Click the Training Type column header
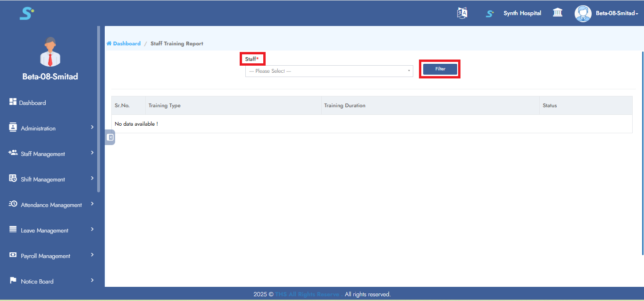 (165, 105)
